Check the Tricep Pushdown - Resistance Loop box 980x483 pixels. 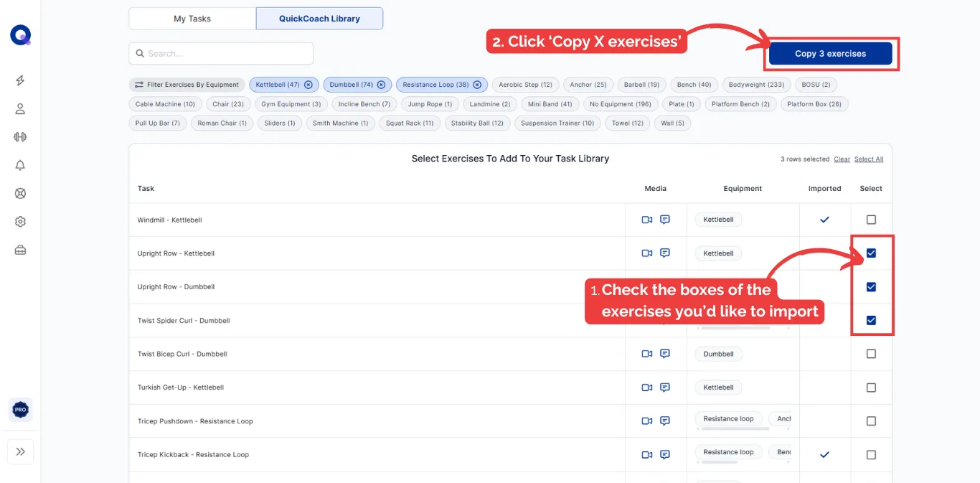(x=871, y=421)
